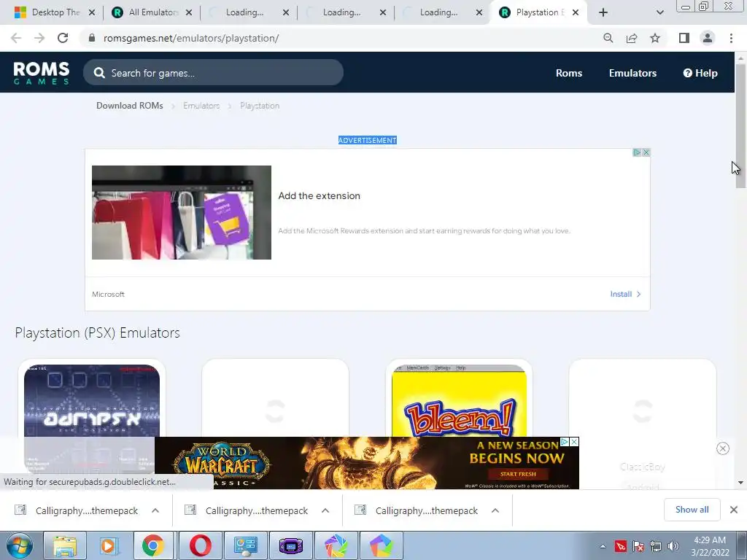Click the page vertical scrollbar
Screen dimensions: 747x560
click(740, 125)
